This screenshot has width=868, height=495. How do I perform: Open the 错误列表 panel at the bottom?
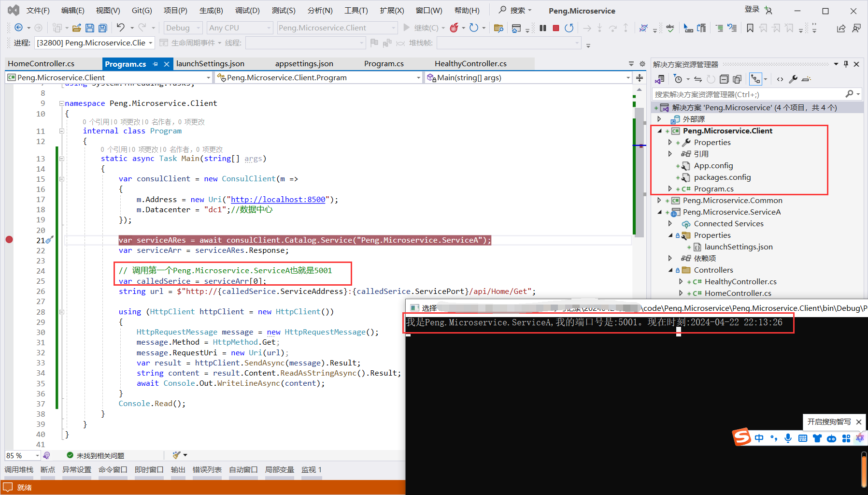click(x=207, y=469)
